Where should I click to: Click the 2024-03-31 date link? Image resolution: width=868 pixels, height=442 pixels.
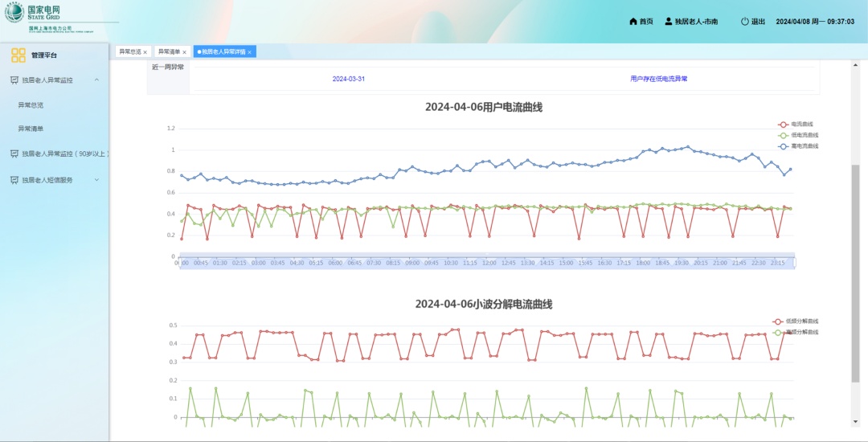tap(348, 79)
